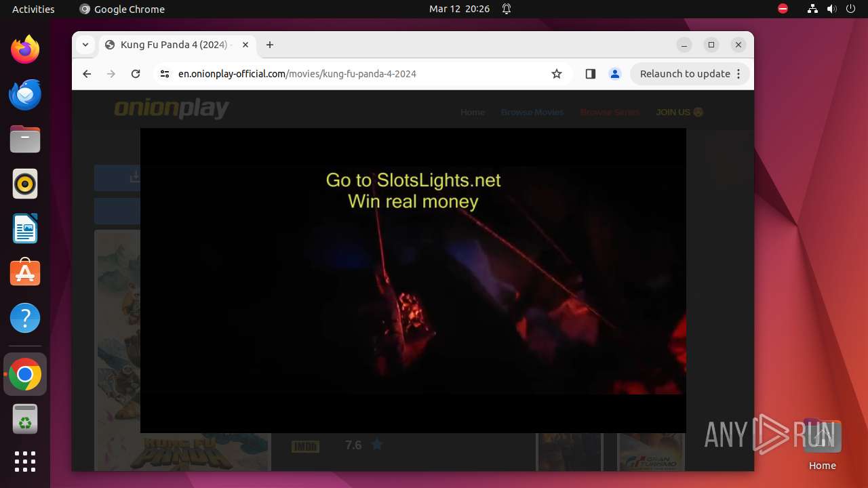The image size is (868, 488).
Task: Expand the tab search dropdown
Action: click(x=85, y=45)
